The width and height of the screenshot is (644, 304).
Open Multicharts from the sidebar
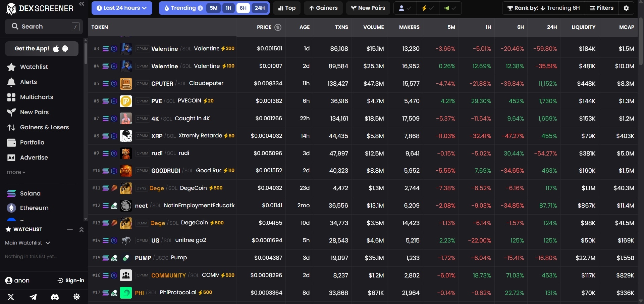(x=37, y=97)
